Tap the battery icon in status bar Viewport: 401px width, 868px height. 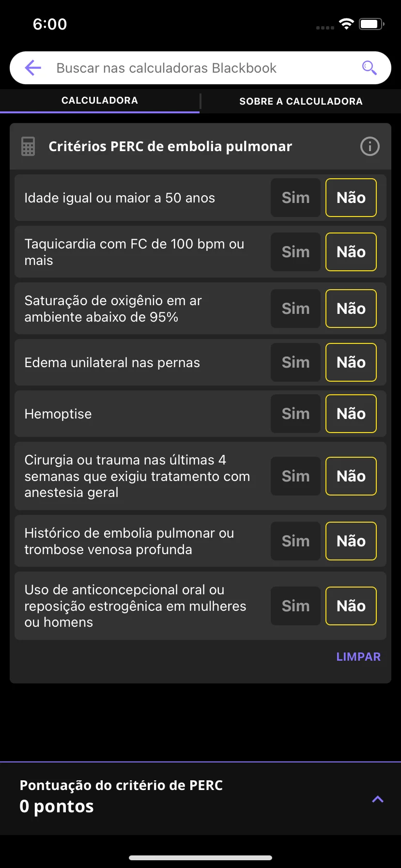[371, 24]
